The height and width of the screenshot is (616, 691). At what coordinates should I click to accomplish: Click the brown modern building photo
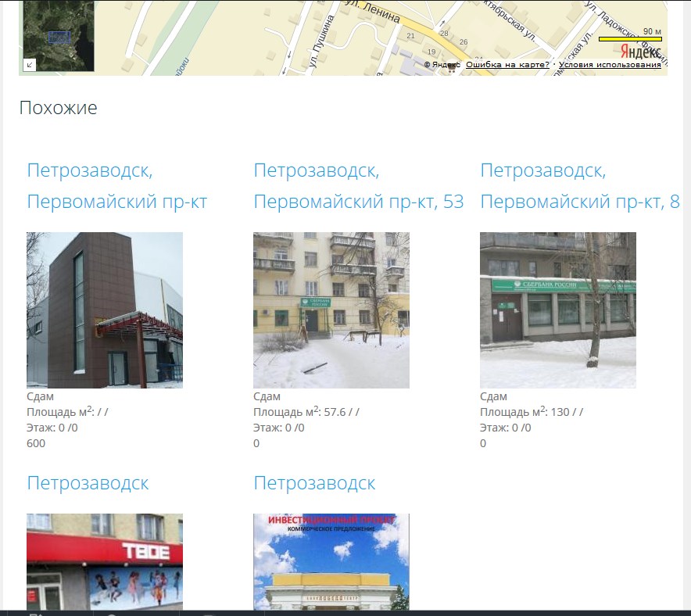point(105,310)
